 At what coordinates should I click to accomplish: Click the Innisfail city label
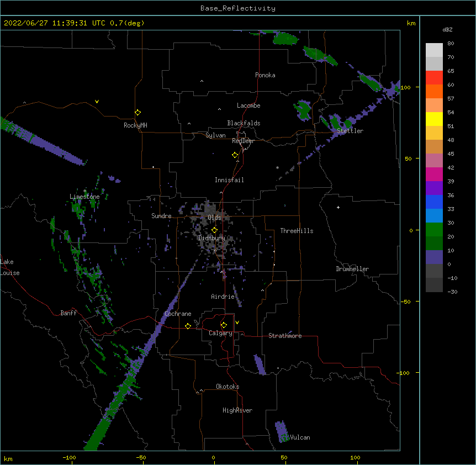pos(229,180)
